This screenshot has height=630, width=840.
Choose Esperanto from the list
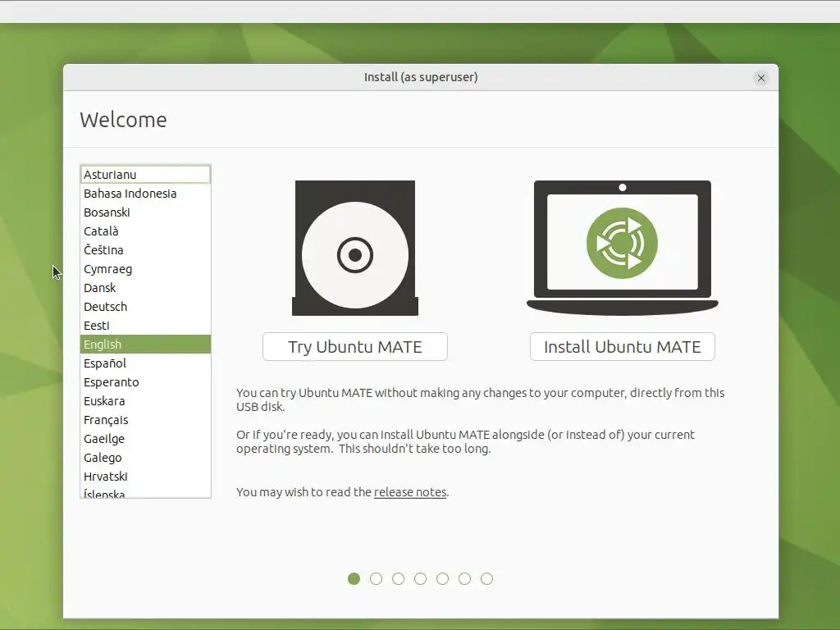click(x=145, y=382)
